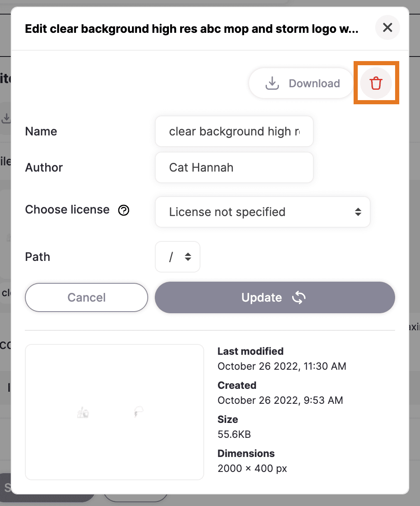Click the Cancel button
The height and width of the screenshot is (506, 420).
click(x=86, y=297)
